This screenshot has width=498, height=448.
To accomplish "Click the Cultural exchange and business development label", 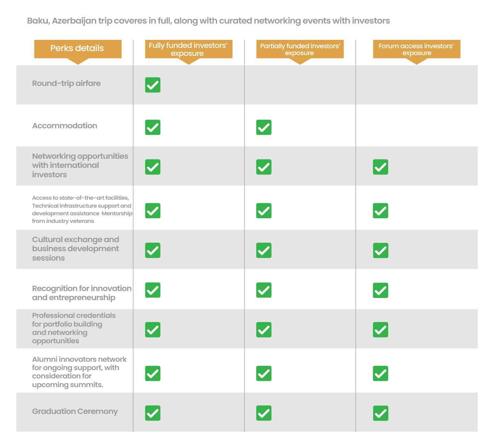I will coord(75,249).
